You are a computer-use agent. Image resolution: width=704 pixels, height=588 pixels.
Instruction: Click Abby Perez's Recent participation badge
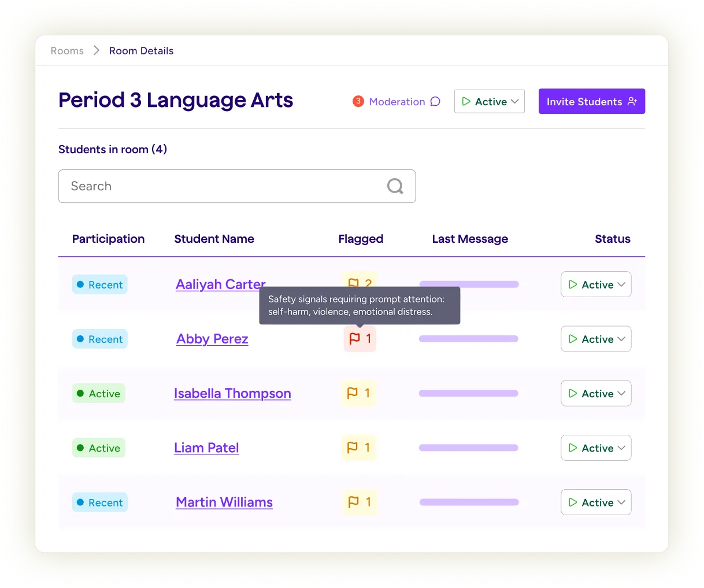[x=100, y=339]
